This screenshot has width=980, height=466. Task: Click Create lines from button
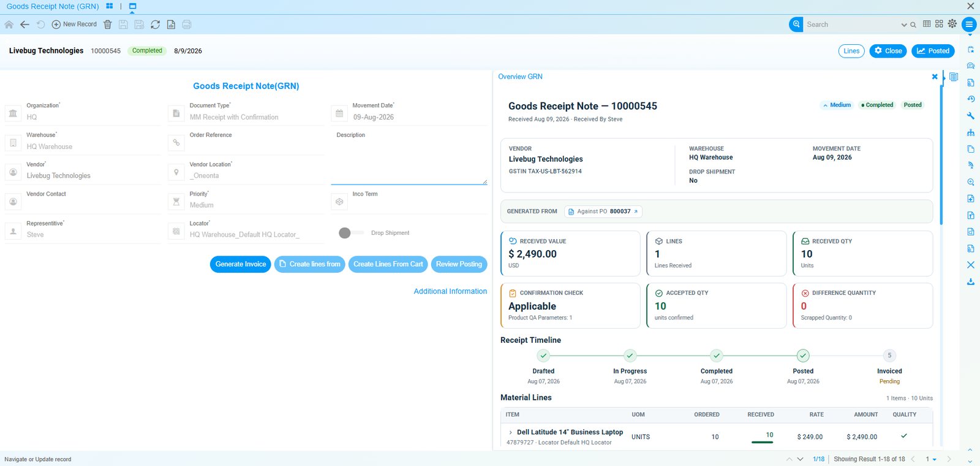pos(310,264)
